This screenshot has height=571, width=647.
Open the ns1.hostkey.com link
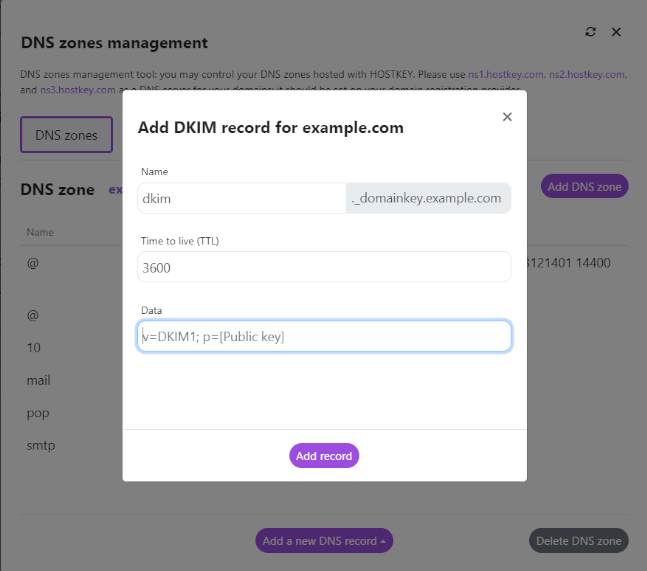coord(506,75)
